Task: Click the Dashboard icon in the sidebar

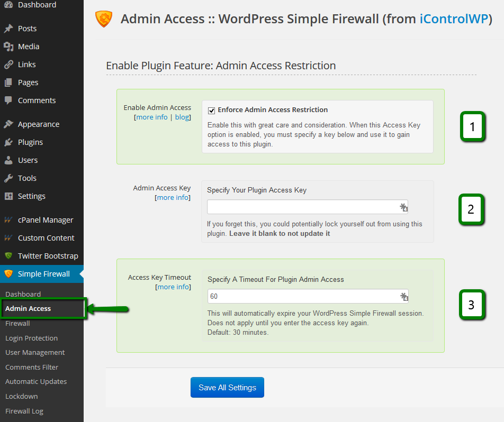Action: tap(8, 5)
